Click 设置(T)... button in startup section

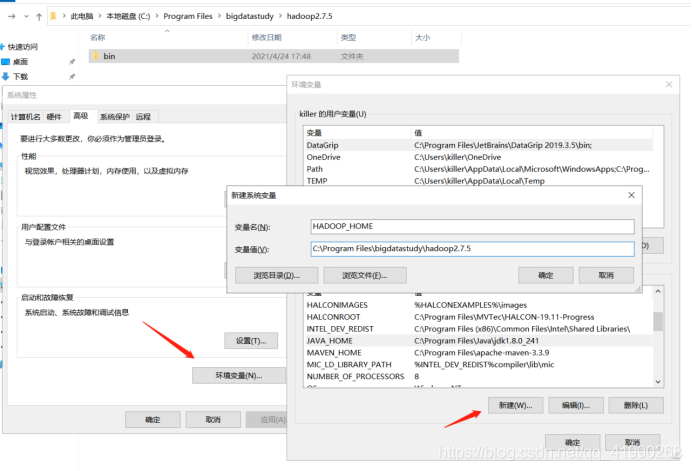251,341
